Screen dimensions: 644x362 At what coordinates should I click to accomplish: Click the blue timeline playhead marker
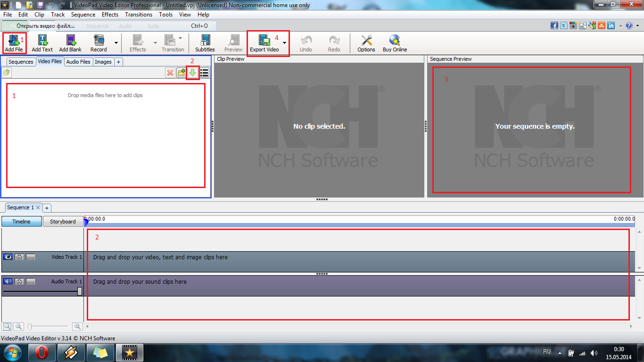pos(86,222)
